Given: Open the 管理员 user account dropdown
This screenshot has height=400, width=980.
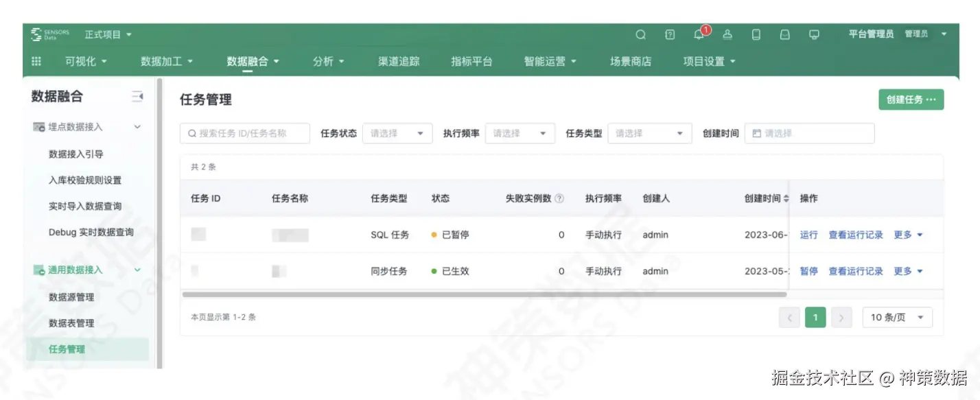Looking at the screenshot, I should point(925,34).
